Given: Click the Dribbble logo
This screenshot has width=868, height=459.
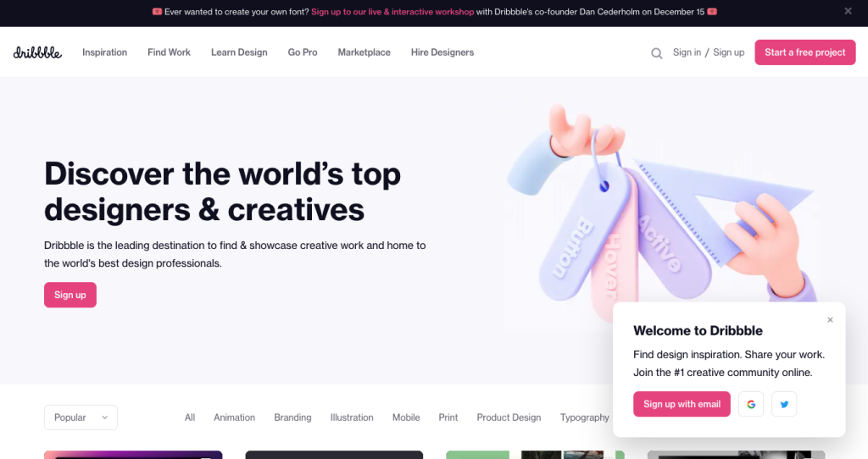Looking at the screenshot, I should [x=37, y=53].
